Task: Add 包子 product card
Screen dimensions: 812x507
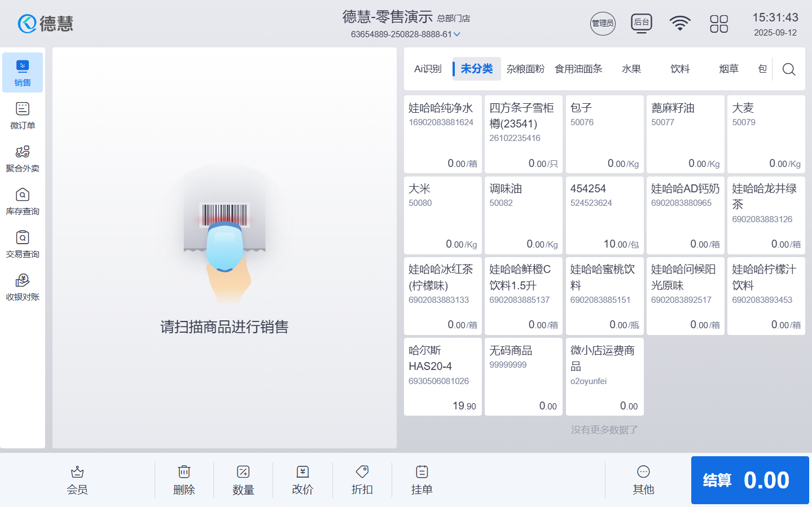Action: tap(605, 134)
